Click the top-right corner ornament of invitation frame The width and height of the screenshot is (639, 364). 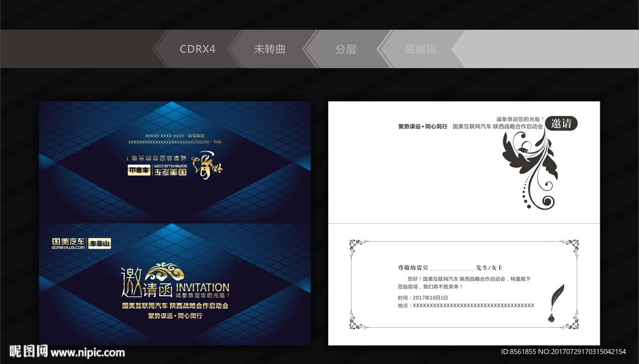(570, 247)
